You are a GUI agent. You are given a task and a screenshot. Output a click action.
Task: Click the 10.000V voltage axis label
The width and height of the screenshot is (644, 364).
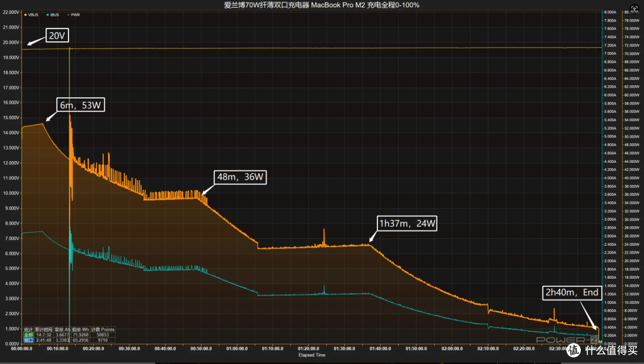tap(11, 193)
